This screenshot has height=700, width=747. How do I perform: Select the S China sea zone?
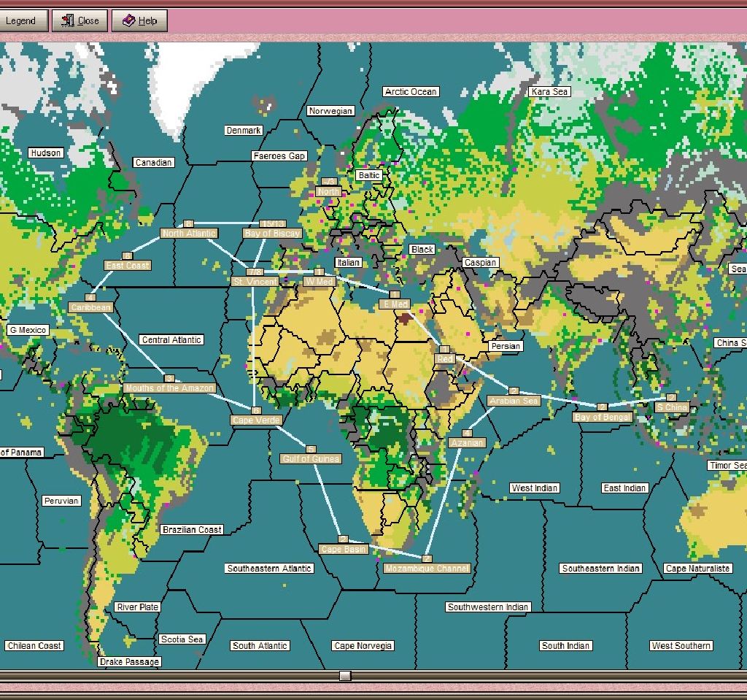pyautogui.click(x=672, y=407)
